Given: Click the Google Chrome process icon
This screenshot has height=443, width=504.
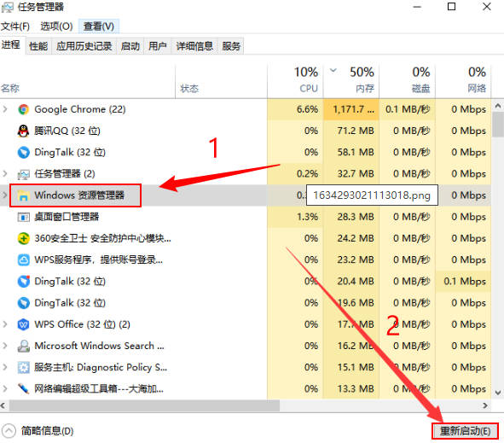Looking at the screenshot, I should 23,109.
